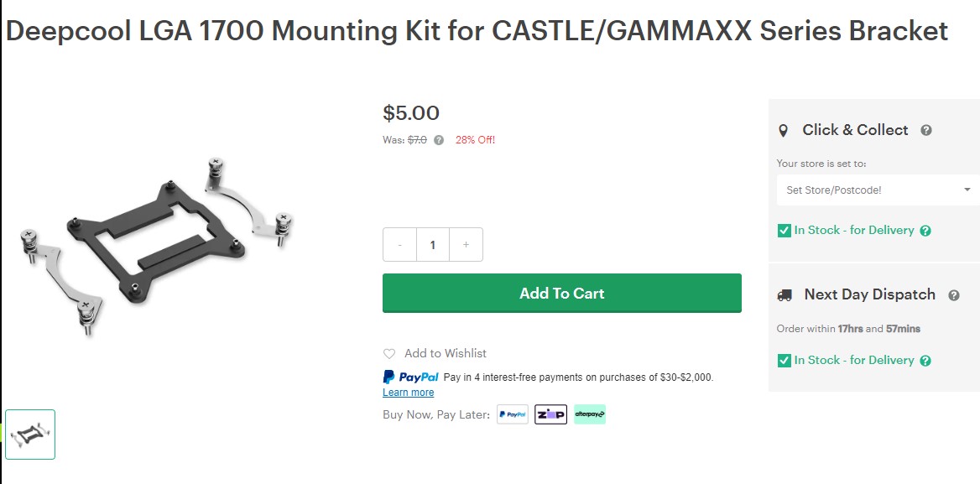
Task: Click the In Stock checkmark under Click & Collect
Action: pos(785,231)
